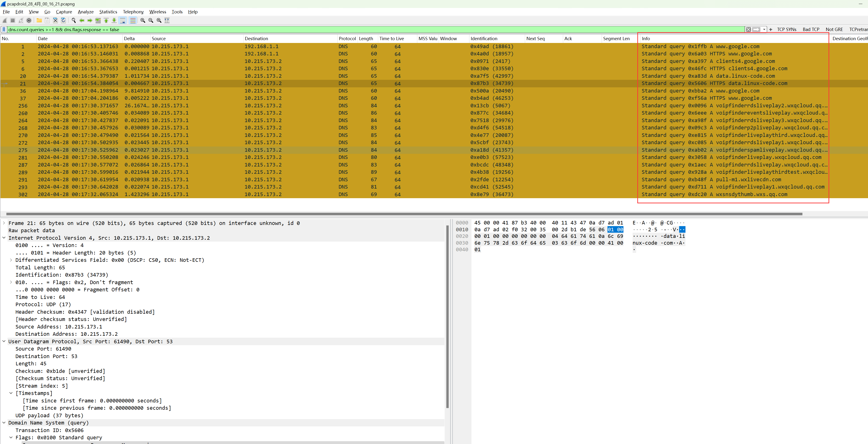Click the find packet magnifier icon
The width and height of the screenshot is (868, 444).
(x=74, y=21)
